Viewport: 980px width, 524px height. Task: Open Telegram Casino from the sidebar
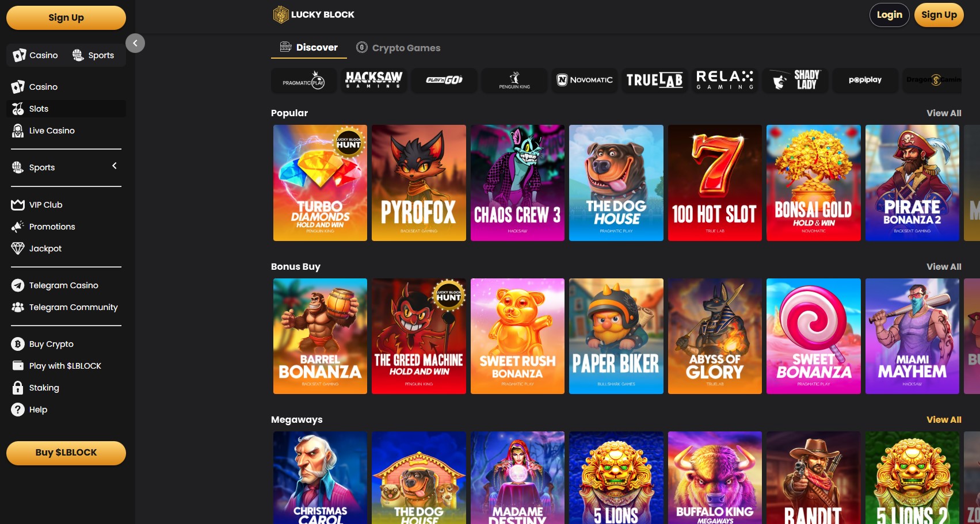click(63, 285)
